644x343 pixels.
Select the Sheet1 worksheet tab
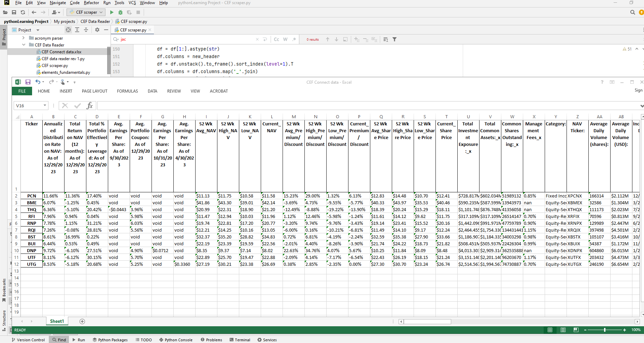tap(57, 321)
